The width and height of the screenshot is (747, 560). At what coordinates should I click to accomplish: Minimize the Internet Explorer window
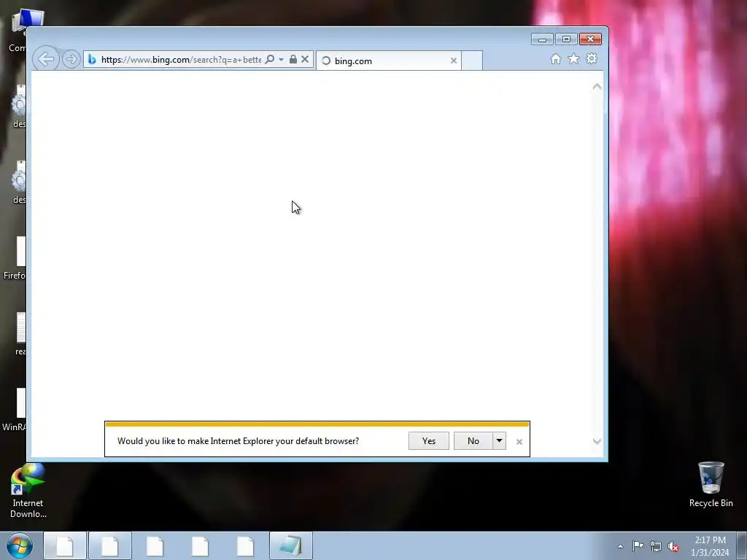click(x=542, y=39)
